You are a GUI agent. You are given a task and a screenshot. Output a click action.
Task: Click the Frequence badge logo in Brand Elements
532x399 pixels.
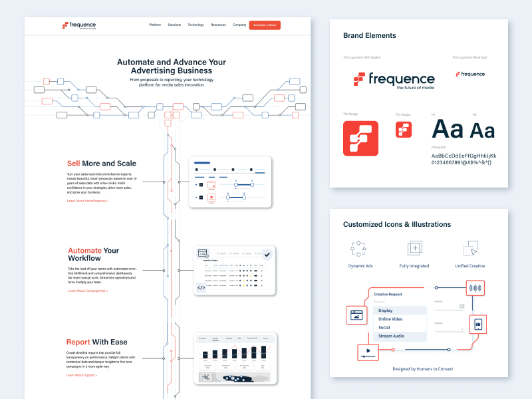point(361,138)
